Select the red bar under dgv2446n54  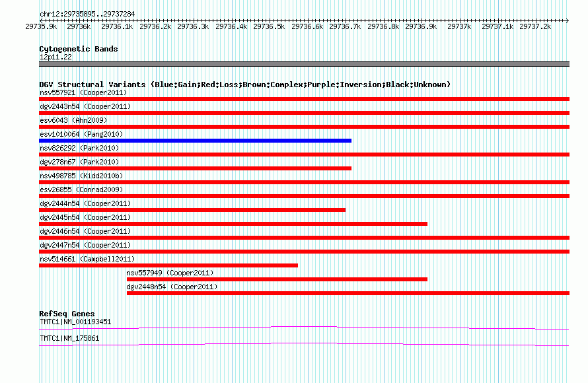[304, 238]
